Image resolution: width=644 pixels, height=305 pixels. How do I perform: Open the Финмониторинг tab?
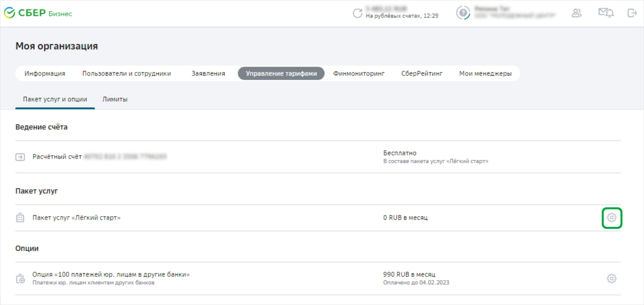click(359, 73)
